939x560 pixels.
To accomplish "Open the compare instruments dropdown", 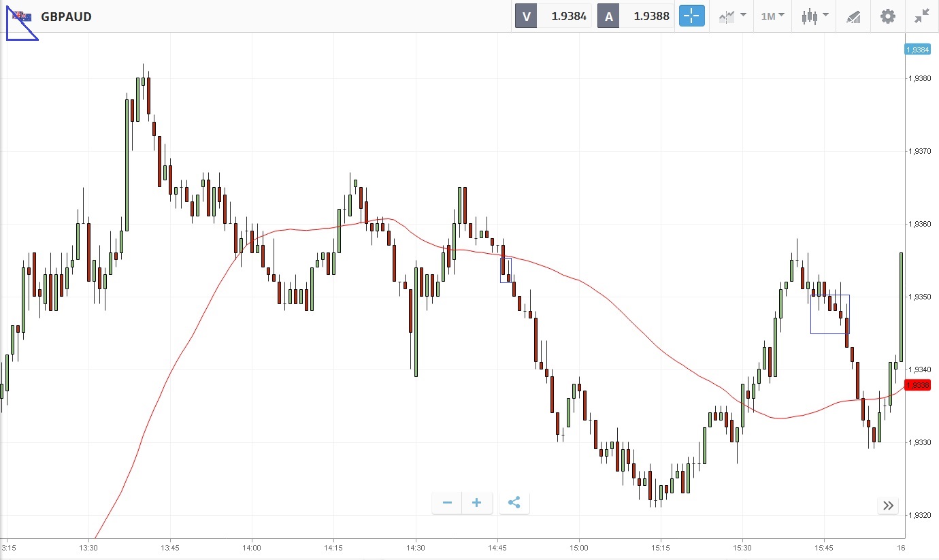I will pyautogui.click(x=732, y=16).
